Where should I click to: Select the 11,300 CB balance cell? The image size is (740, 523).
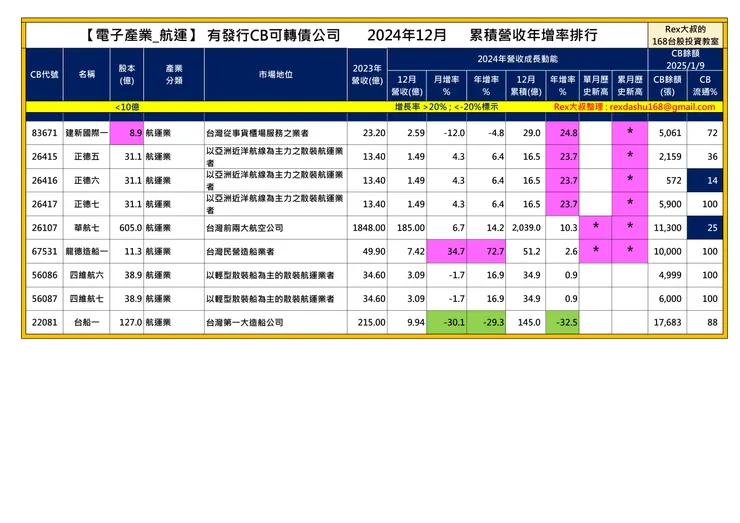tap(667, 228)
